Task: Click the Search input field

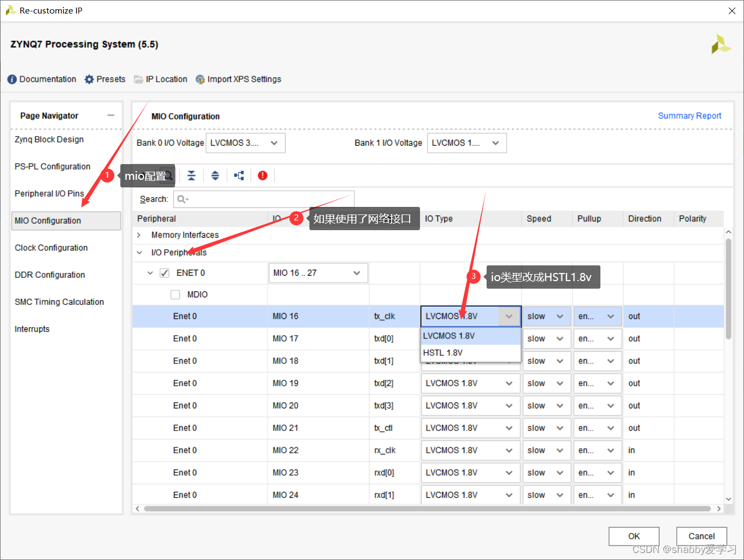Action: pos(264,199)
